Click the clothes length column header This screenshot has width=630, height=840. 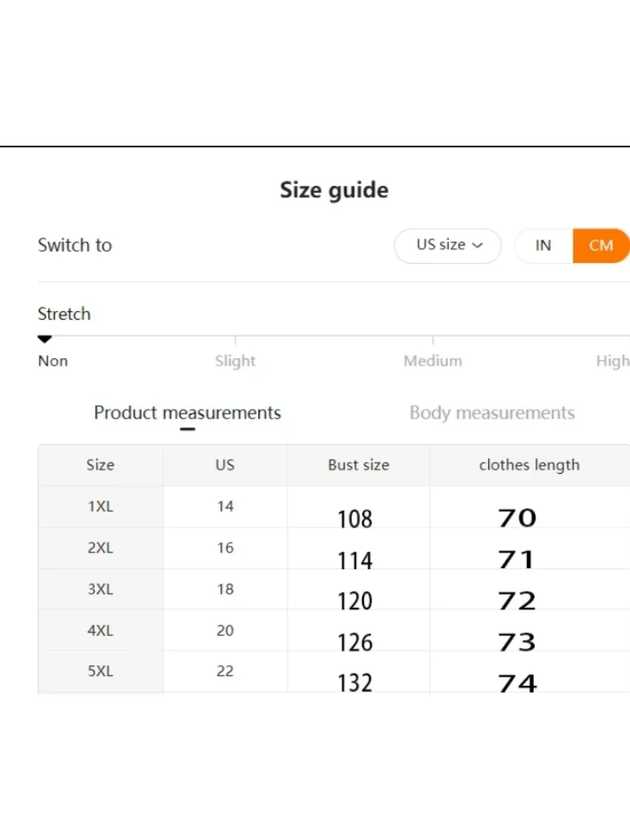(529, 465)
